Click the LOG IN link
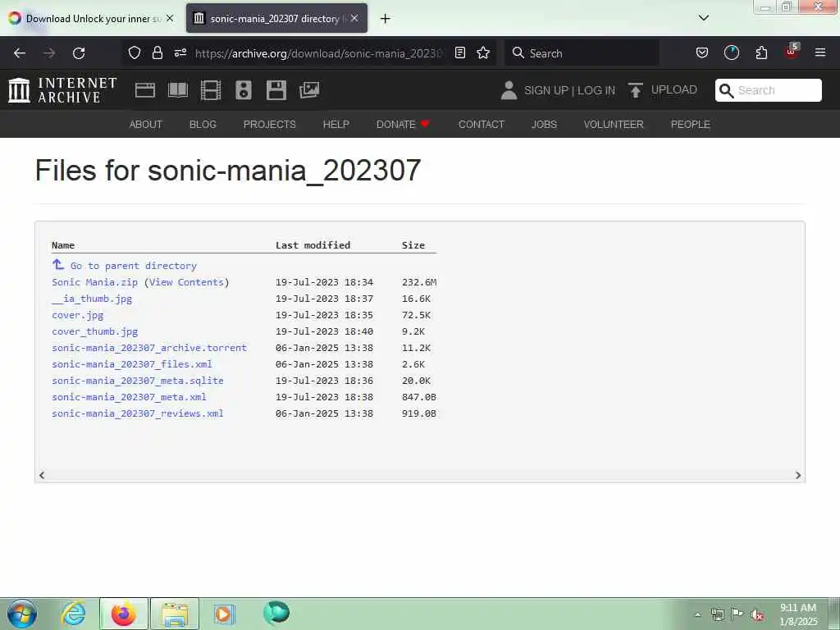 [596, 90]
